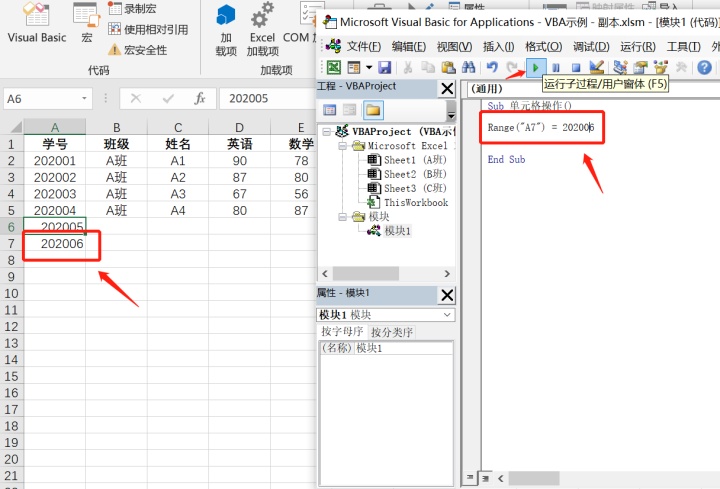Open Visual Basic editor from Excel ribbon
Viewport: 720px width, 489px height.
(37, 23)
